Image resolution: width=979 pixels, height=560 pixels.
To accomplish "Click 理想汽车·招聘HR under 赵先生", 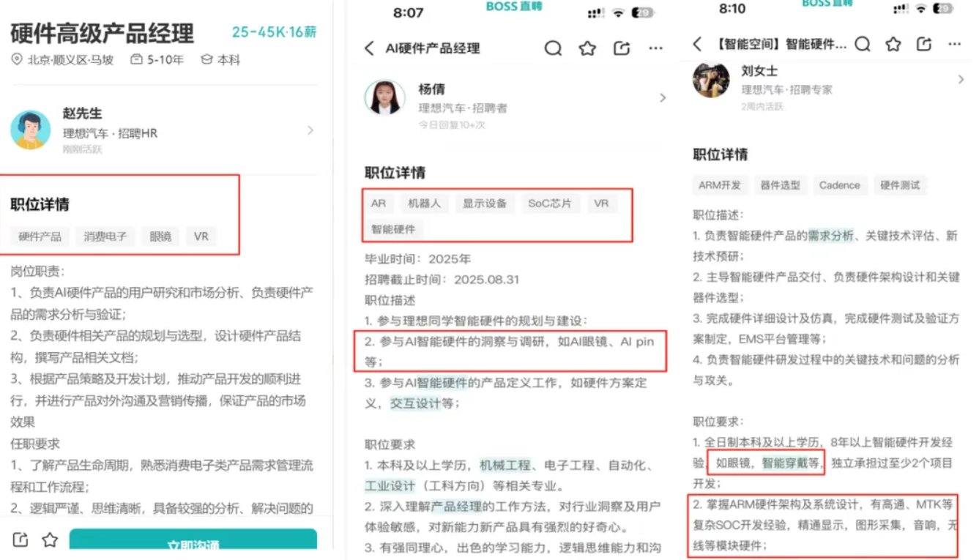I will pyautogui.click(x=110, y=133).
